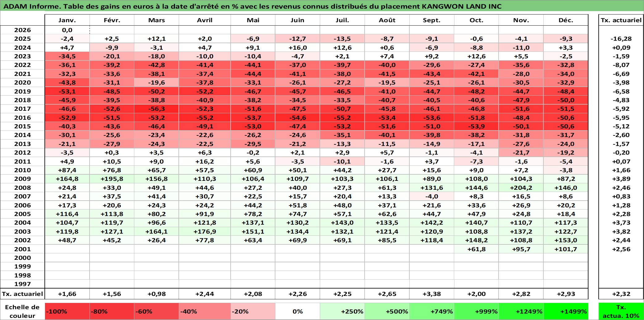Click the Mai column header
The width and height of the screenshot is (644, 320).
[x=253, y=20]
